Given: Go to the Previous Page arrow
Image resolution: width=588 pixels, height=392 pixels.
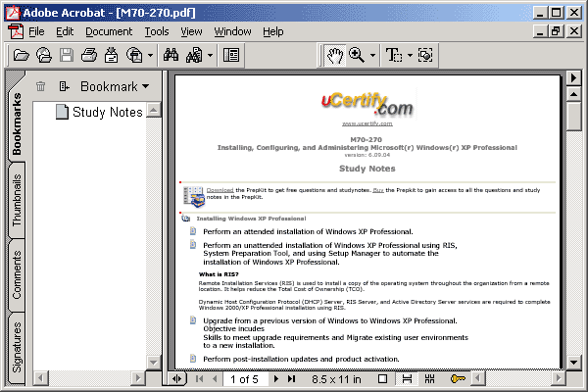Looking at the screenshot, I should [x=215, y=379].
